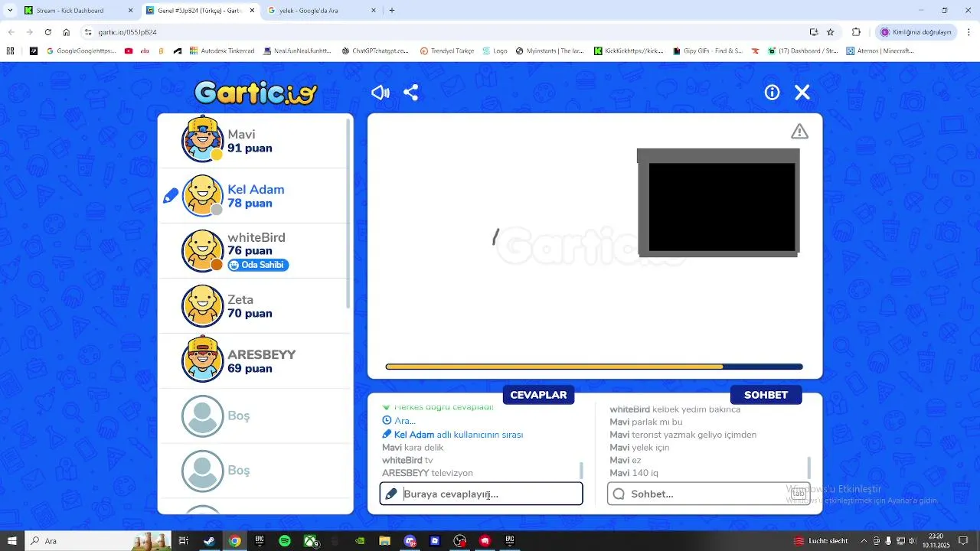Open the Chrome extensions puzzle icon

click(x=856, y=32)
